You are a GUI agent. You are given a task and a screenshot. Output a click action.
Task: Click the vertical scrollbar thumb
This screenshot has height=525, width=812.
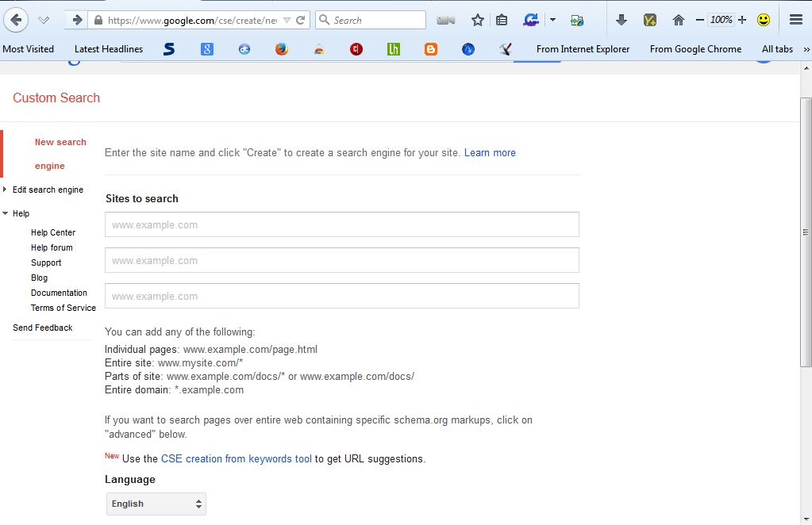coord(806,232)
